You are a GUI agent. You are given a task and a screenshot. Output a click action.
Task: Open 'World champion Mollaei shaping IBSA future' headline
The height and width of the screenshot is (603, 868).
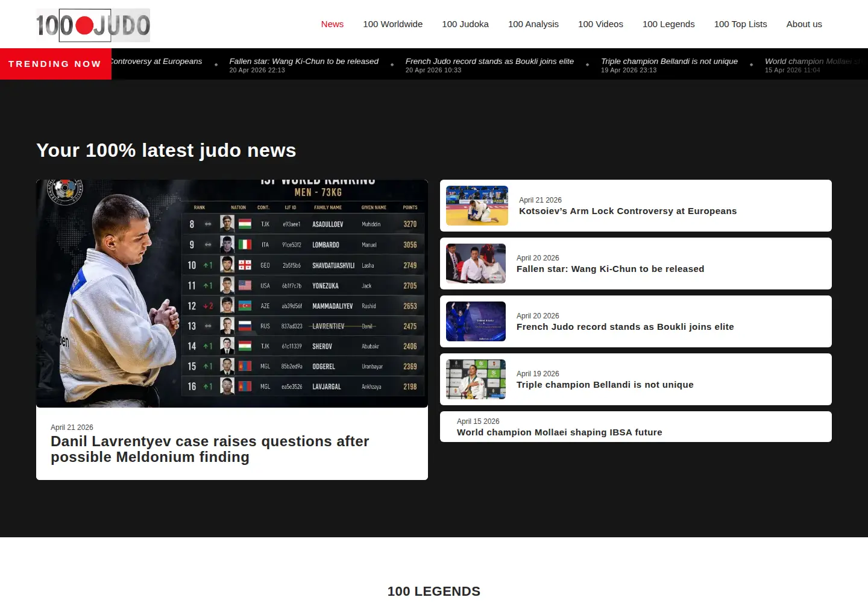coord(559,432)
